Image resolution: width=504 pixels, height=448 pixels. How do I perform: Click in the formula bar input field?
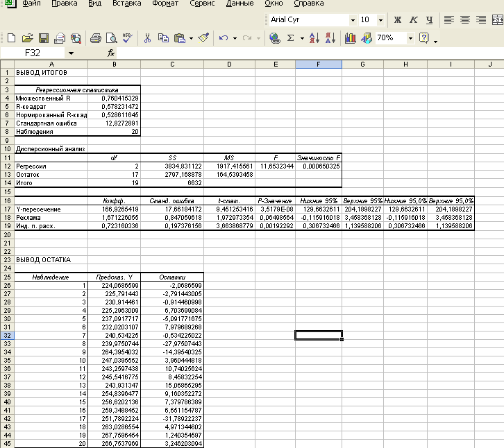pos(310,53)
